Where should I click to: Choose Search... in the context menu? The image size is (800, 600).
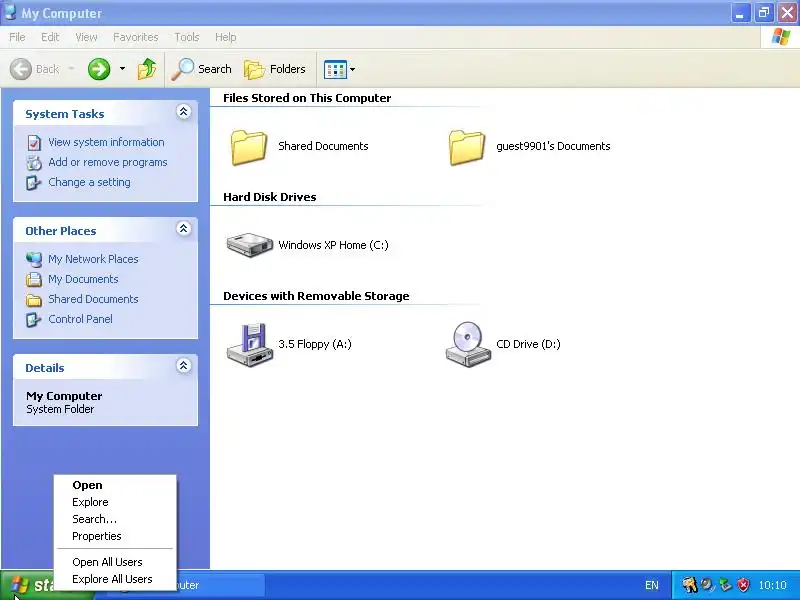pyautogui.click(x=115, y=519)
